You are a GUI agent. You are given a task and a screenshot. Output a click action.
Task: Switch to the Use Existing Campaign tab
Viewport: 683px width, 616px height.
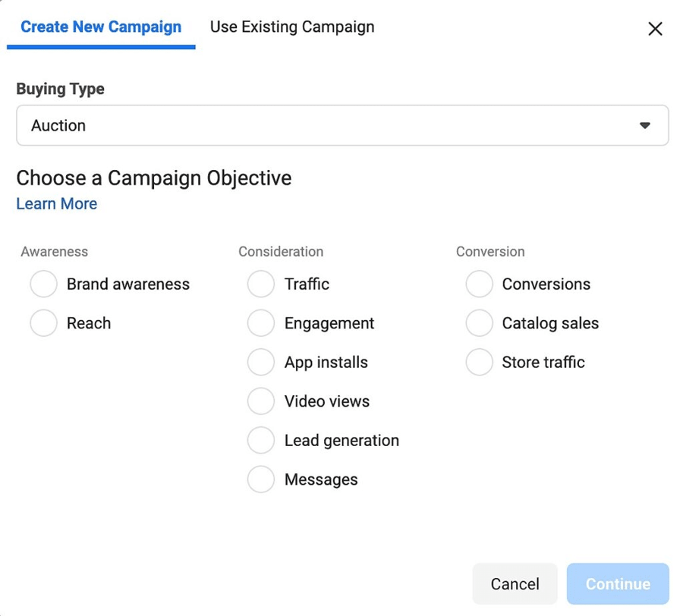(291, 27)
